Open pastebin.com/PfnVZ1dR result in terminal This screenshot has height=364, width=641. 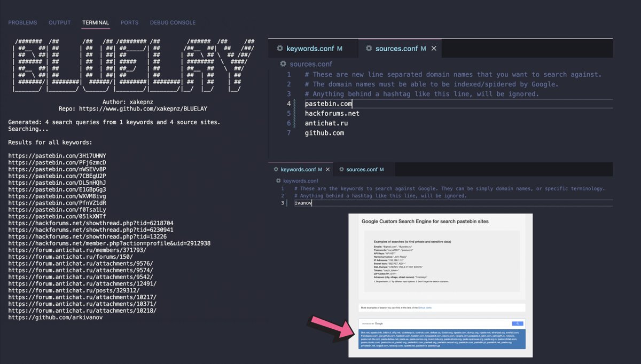pos(57,203)
